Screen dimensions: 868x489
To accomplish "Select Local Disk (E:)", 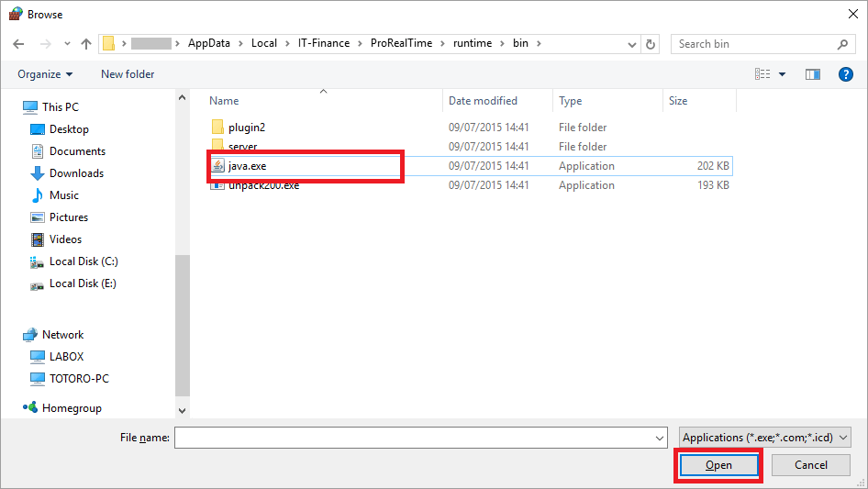I will [83, 283].
